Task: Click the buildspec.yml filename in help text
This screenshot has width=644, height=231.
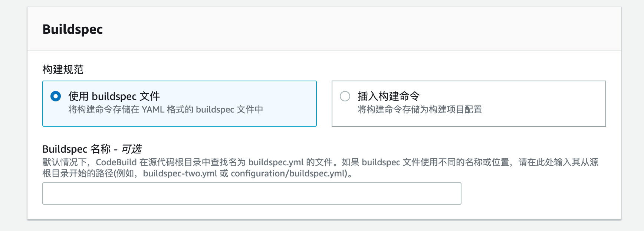Action: pyautogui.click(x=276, y=162)
